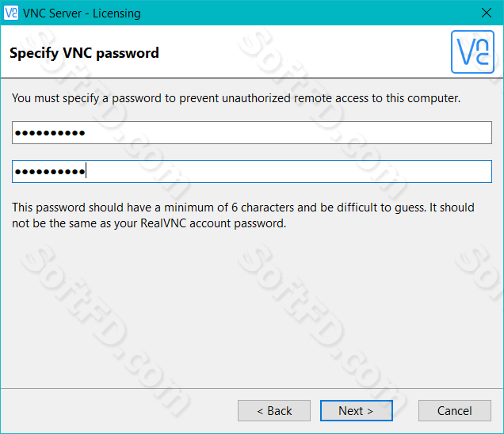This screenshot has height=434, width=504.
Task: Click the empty footer area left of Back
Action: pos(119,410)
